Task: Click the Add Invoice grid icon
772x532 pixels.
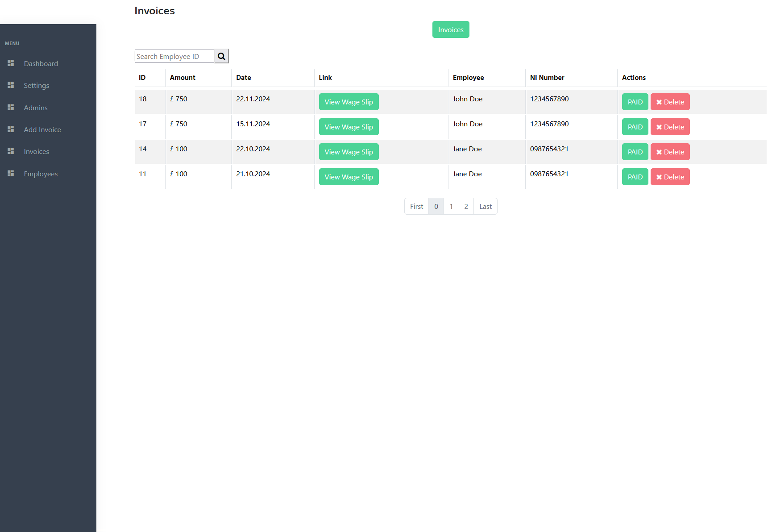Action: coord(11,129)
